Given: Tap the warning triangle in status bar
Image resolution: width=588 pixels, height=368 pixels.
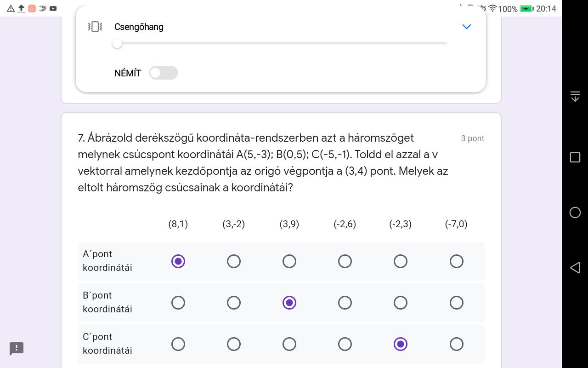Looking at the screenshot, I should 11,8.
